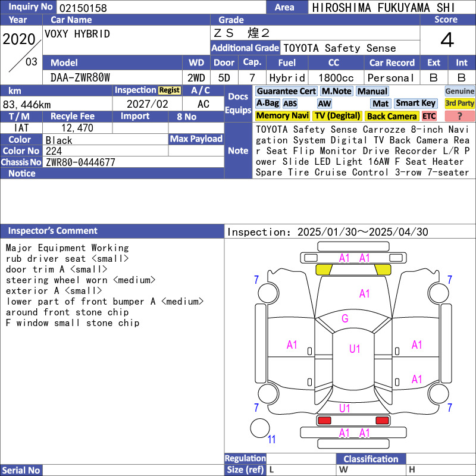Click the Inquiry No field 02150158
476x476 pixels.
pos(161,8)
